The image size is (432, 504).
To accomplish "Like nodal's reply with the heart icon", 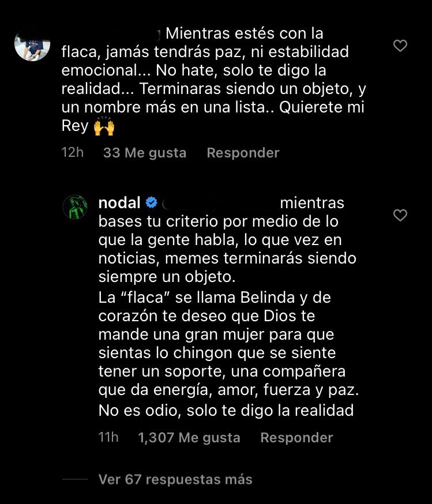I will click(400, 216).
